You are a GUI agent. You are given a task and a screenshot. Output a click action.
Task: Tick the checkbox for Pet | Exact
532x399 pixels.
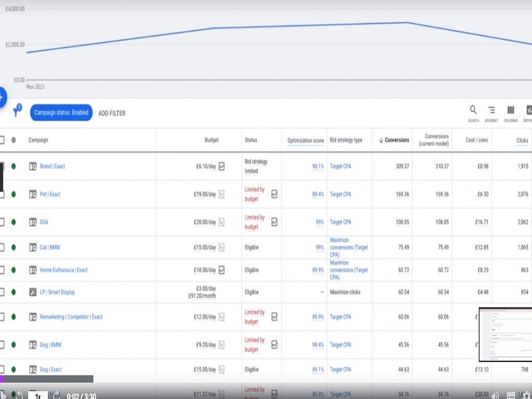(x=2, y=194)
